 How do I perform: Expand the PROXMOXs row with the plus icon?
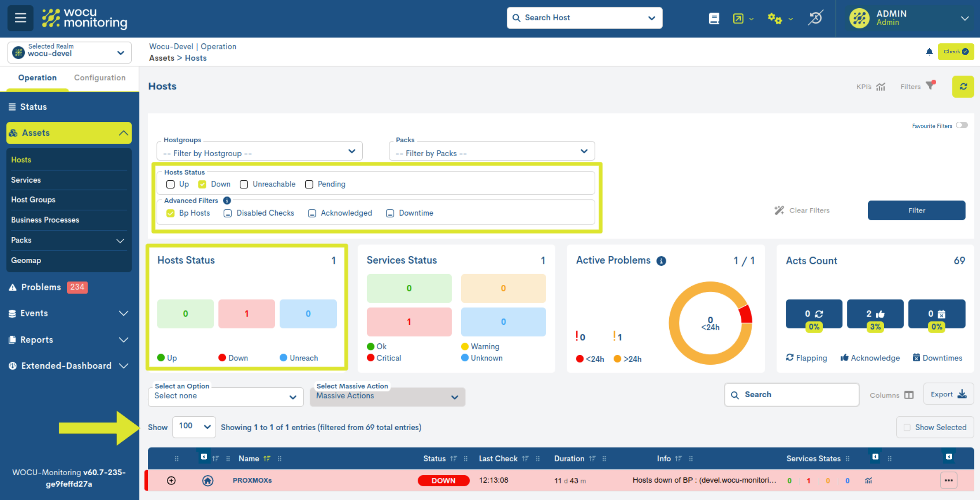point(171,480)
